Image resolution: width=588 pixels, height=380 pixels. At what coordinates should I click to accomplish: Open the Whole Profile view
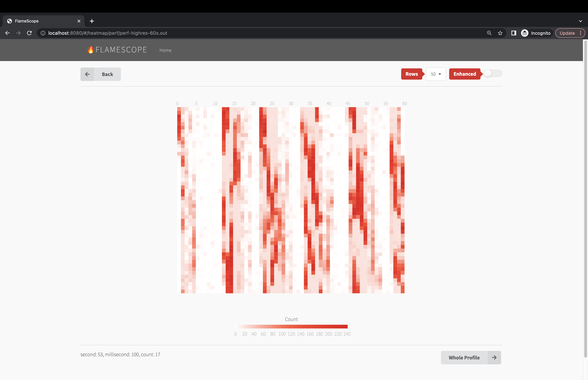click(x=464, y=357)
